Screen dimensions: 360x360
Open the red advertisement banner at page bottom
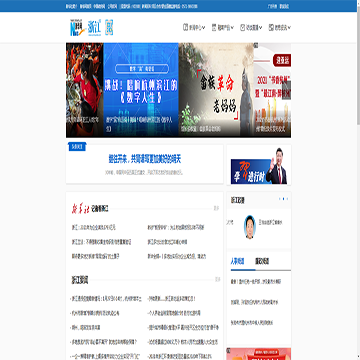259,354
